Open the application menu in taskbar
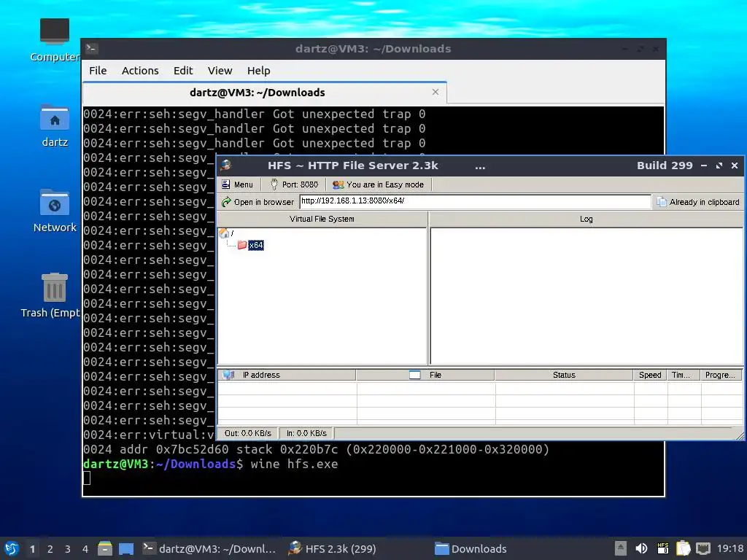The height and width of the screenshot is (560, 747). tap(12, 548)
